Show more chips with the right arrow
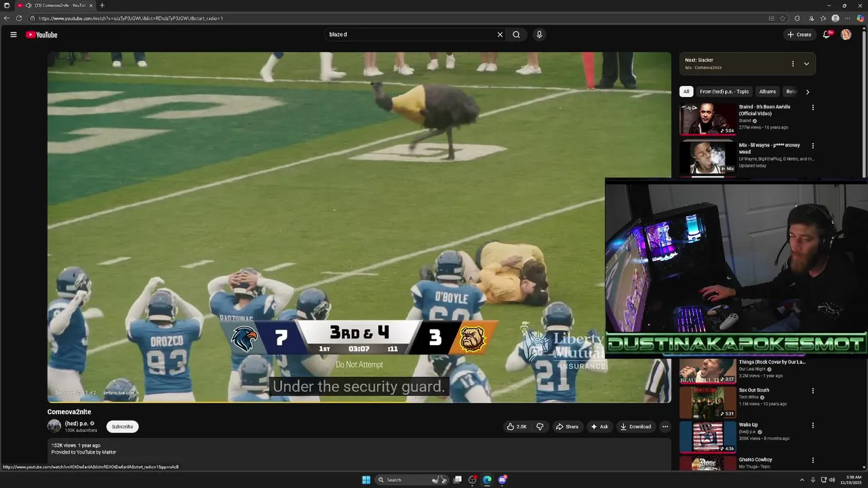 pyautogui.click(x=807, y=91)
